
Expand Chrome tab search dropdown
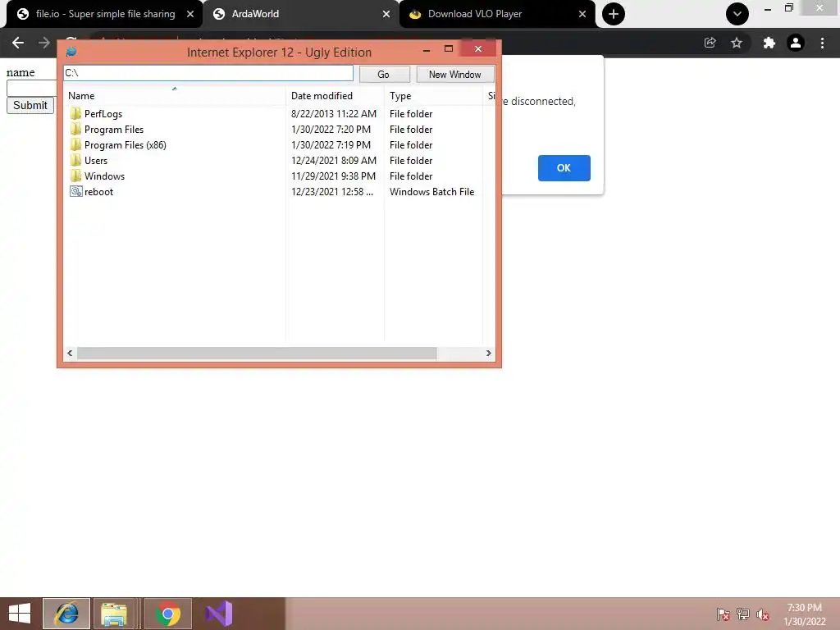(x=737, y=14)
